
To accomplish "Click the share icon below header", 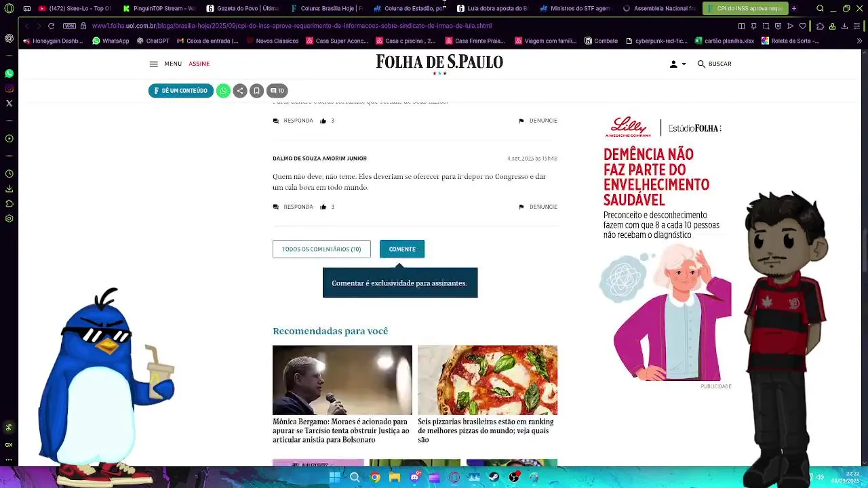I will 239,91.
